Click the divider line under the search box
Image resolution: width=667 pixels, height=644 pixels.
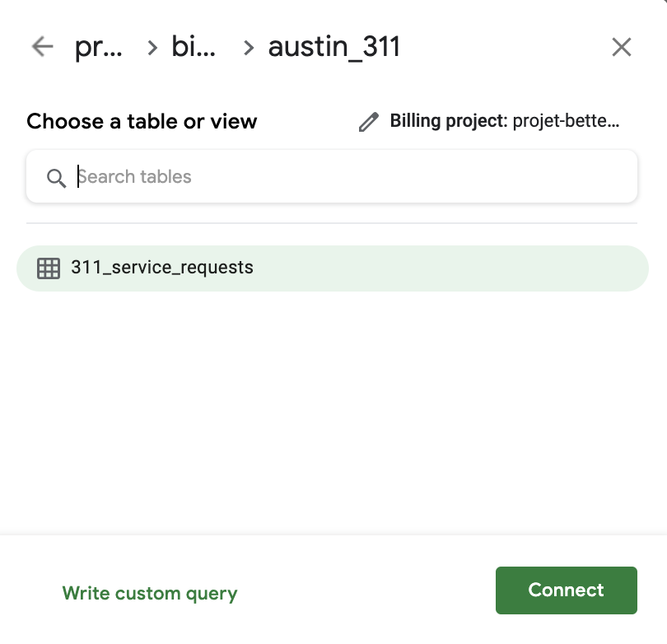point(332,223)
